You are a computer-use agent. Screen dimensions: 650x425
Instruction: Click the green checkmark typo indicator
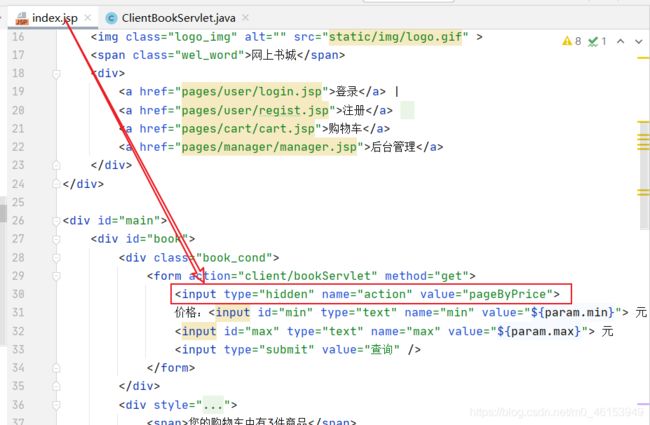(x=597, y=41)
